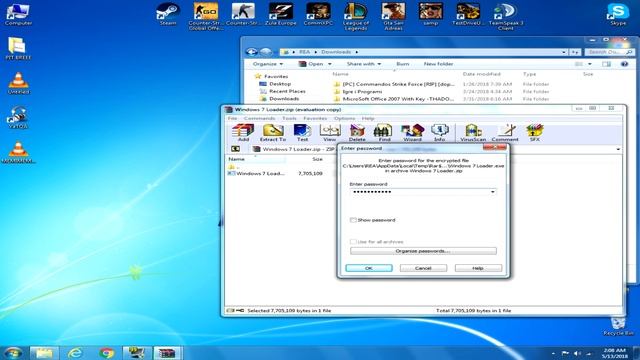
Task: Open the Wizard tool icon
Action: point(412,133)
